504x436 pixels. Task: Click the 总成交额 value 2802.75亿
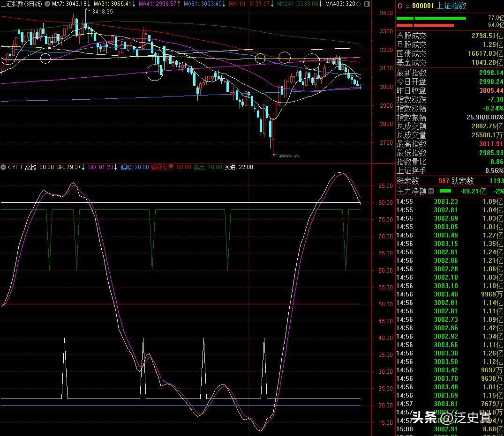coord(487,126)
